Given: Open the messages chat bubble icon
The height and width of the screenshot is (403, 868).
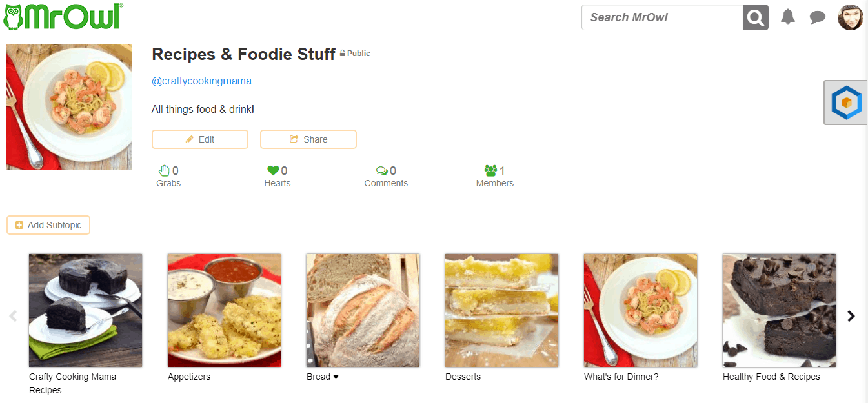Looking at the screenshot, I should point(818,17).
